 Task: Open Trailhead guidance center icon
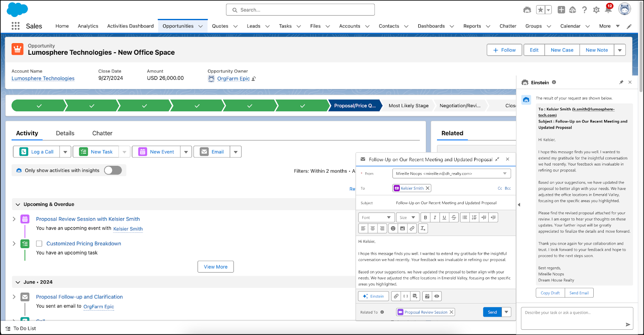(572, 10)
